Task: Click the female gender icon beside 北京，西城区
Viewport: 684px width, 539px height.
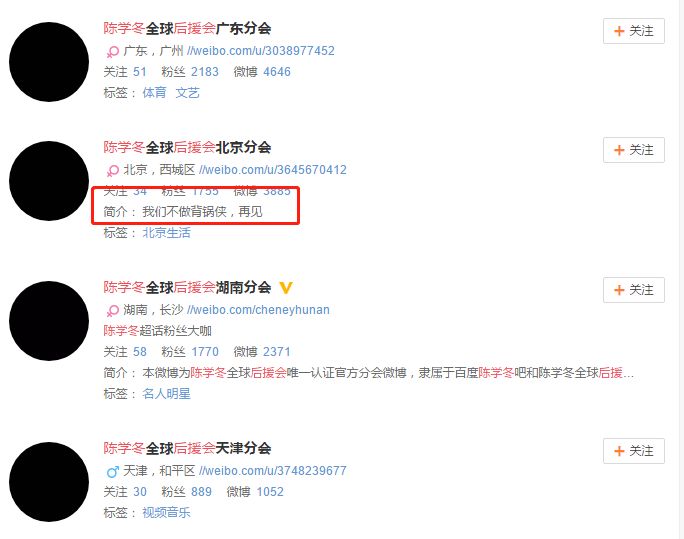Action: tap(113, 171)
